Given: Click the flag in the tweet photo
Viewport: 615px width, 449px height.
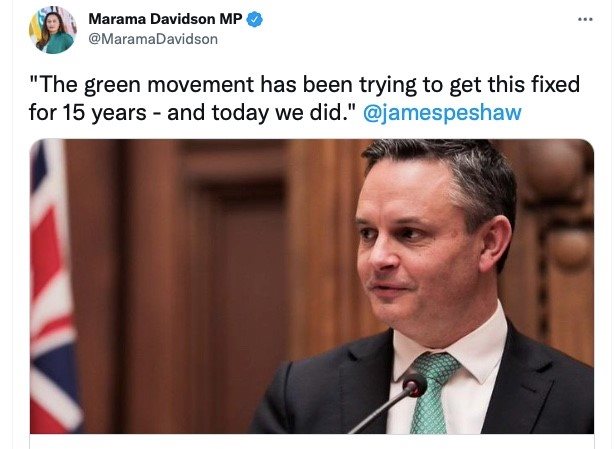Looking at the screenshot, I should click(54, 286).
